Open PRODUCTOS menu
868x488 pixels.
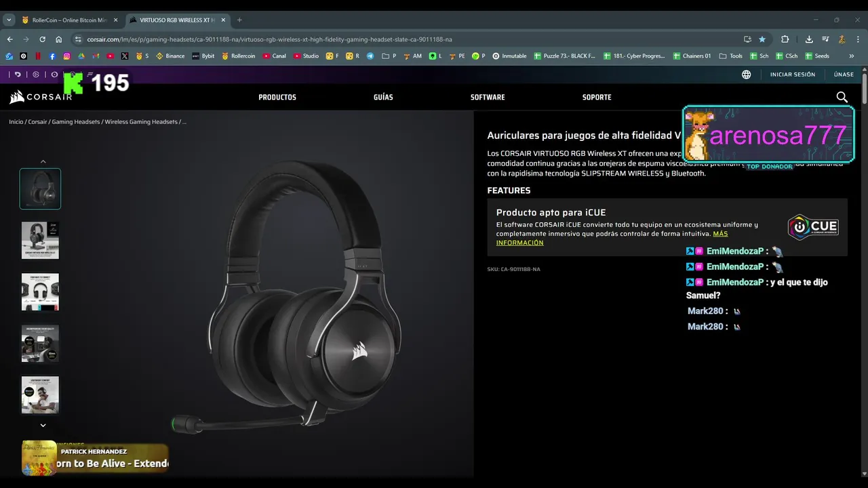[x=277, y=97]
